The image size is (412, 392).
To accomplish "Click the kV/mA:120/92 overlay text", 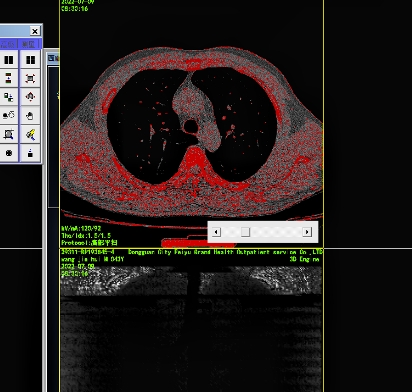I will [x=81, y=228].
